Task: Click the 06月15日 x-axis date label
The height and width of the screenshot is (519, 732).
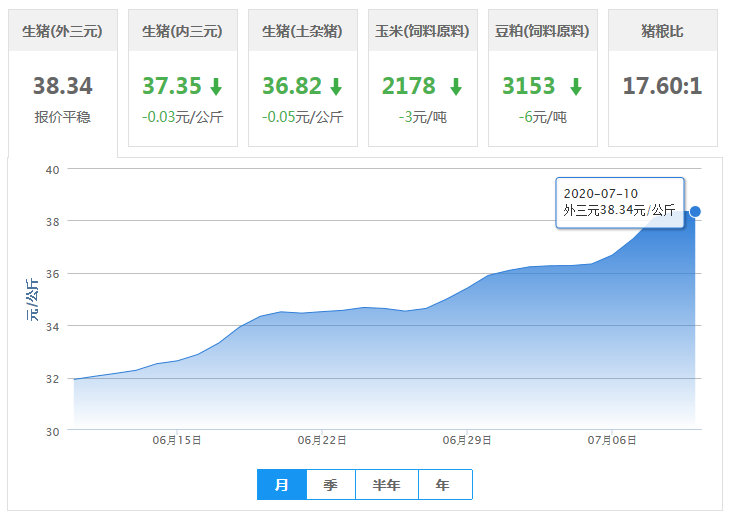Action: 177,440
